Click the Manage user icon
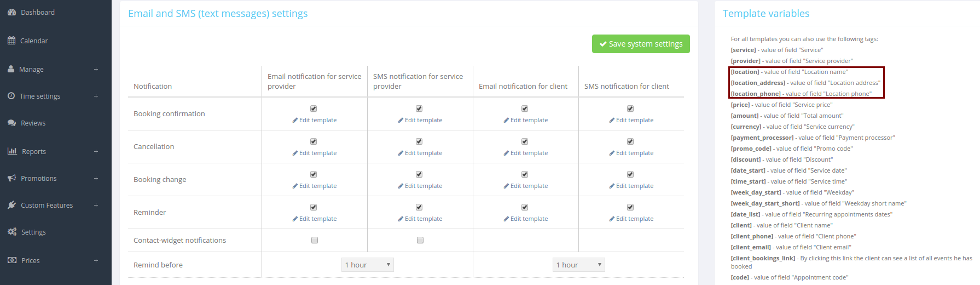 pos(11,69)
